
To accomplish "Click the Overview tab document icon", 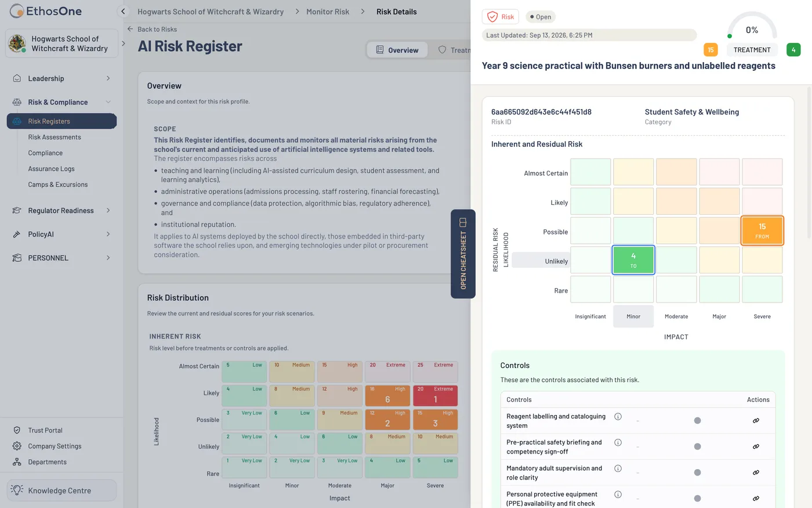I will tap(380, 50).
